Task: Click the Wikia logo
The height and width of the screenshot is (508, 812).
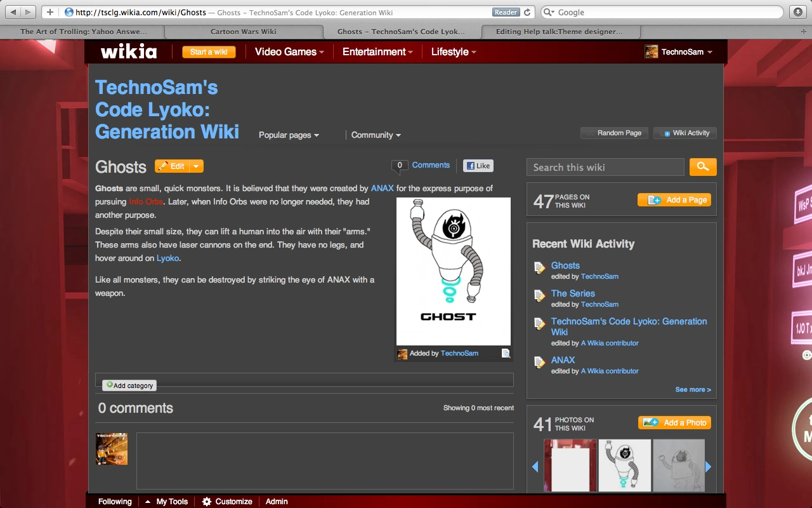Action: (x=129, y=52)
